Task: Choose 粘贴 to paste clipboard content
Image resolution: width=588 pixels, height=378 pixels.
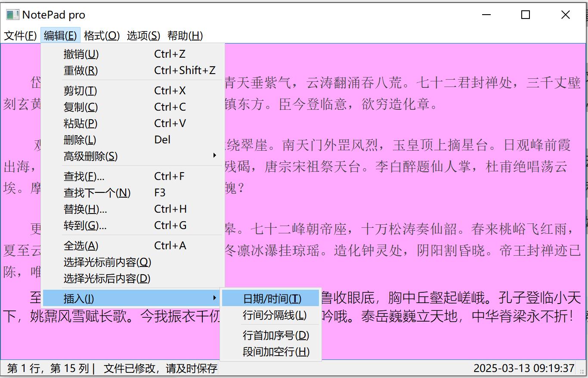Action: point(81,123)
